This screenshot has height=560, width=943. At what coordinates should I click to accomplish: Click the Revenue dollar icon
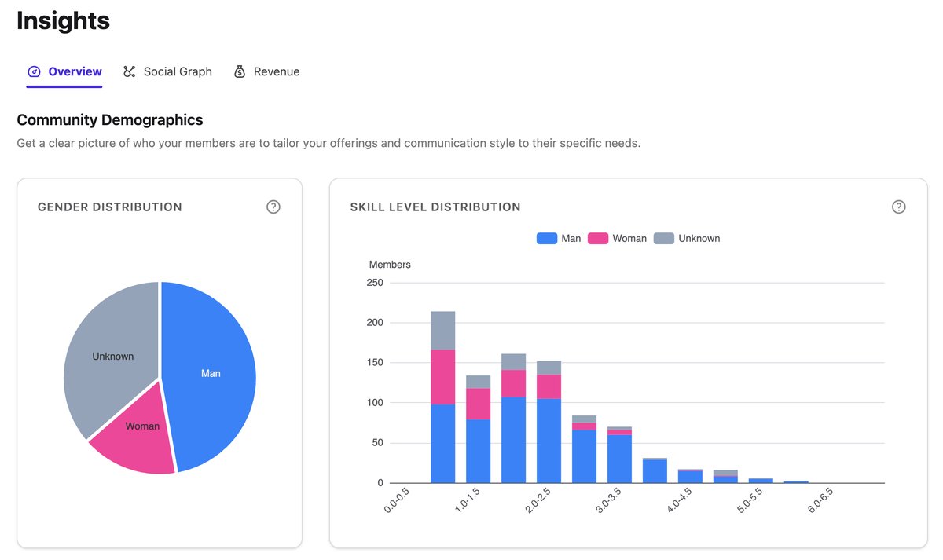tap(239, 71)
